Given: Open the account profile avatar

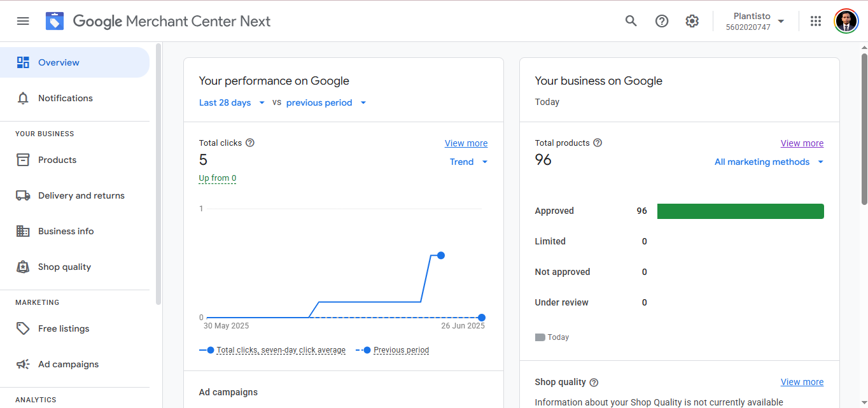Looking at the screenshot, I should point(846,21).
